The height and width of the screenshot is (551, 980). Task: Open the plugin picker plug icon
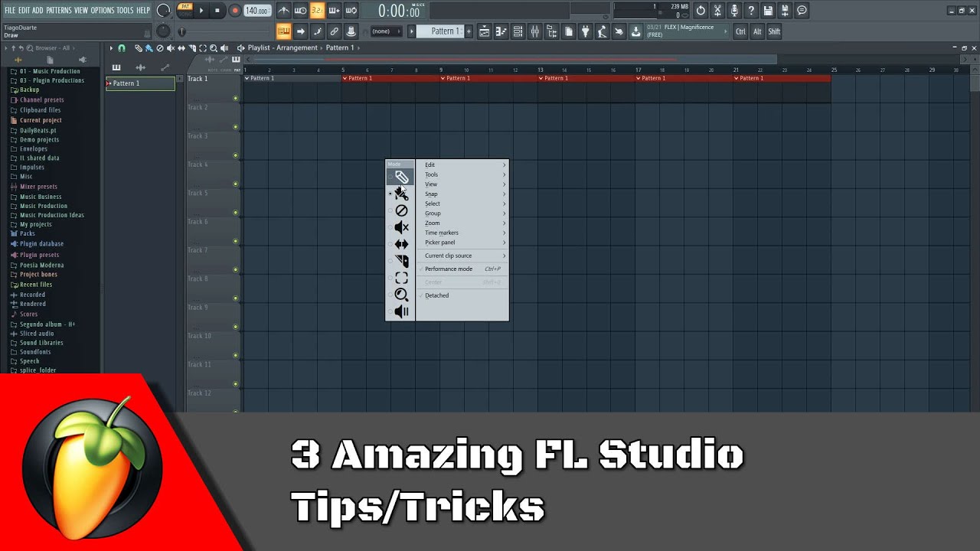[585, 31]
